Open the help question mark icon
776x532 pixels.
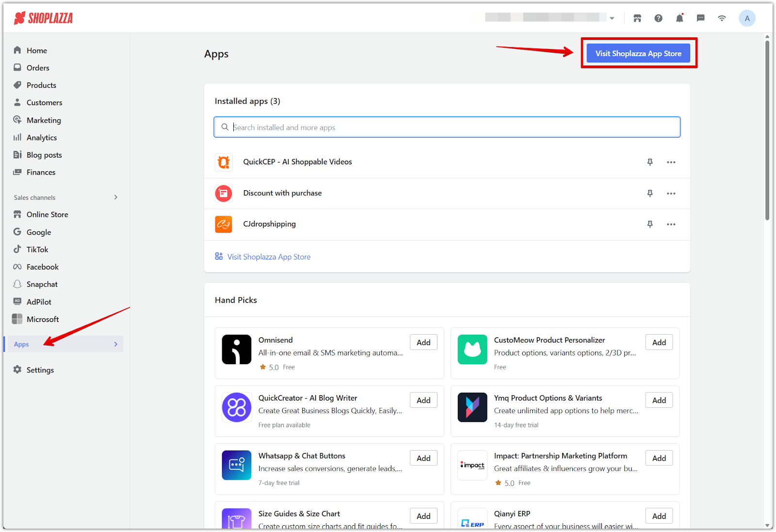click(658, 18)
